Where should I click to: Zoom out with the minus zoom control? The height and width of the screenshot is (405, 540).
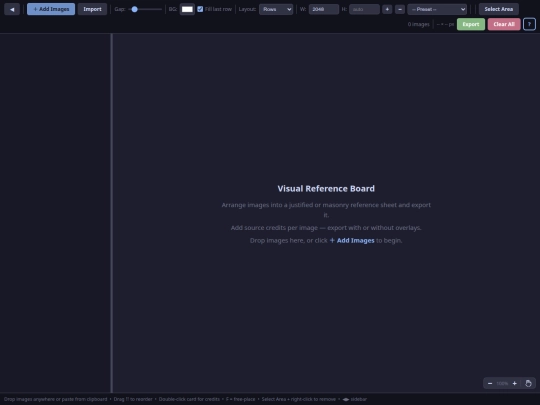click(490, 383)
